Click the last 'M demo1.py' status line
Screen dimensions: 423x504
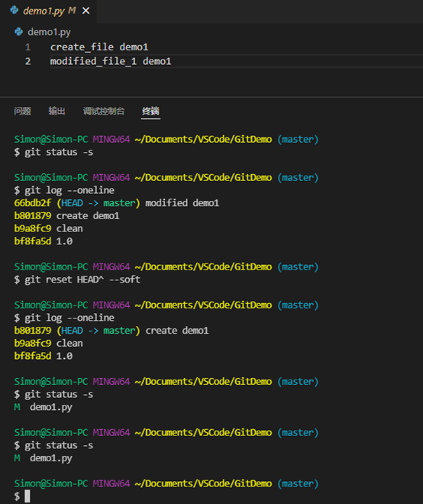point(43,458)
